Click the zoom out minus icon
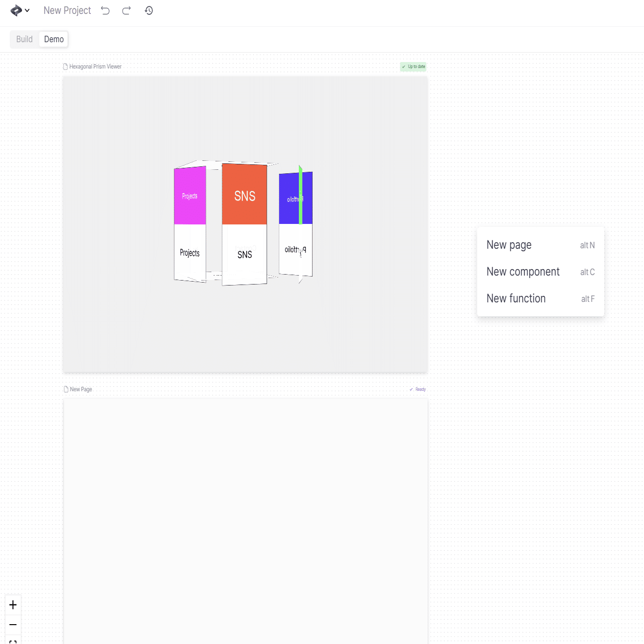Viewport: 644px width, 644px height. click(x=13, y=624)
